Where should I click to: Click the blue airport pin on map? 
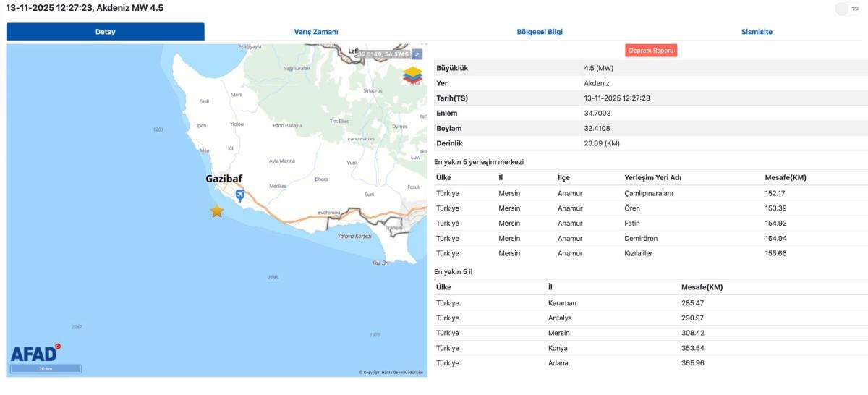(240, 195)
